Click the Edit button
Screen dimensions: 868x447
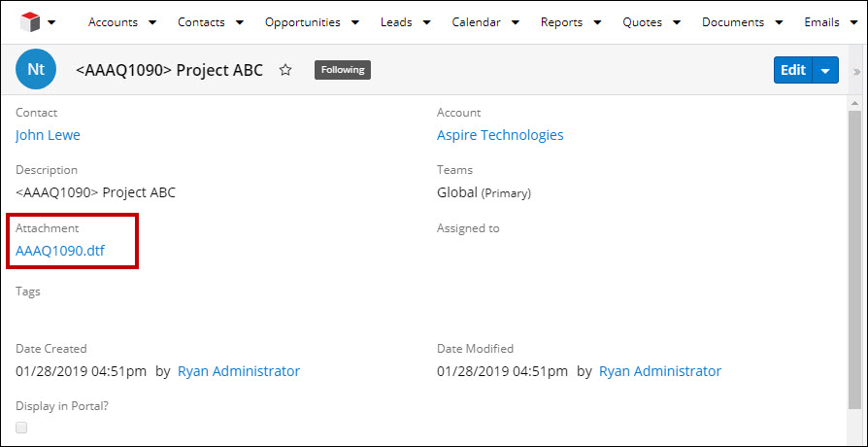pos(792,70)
